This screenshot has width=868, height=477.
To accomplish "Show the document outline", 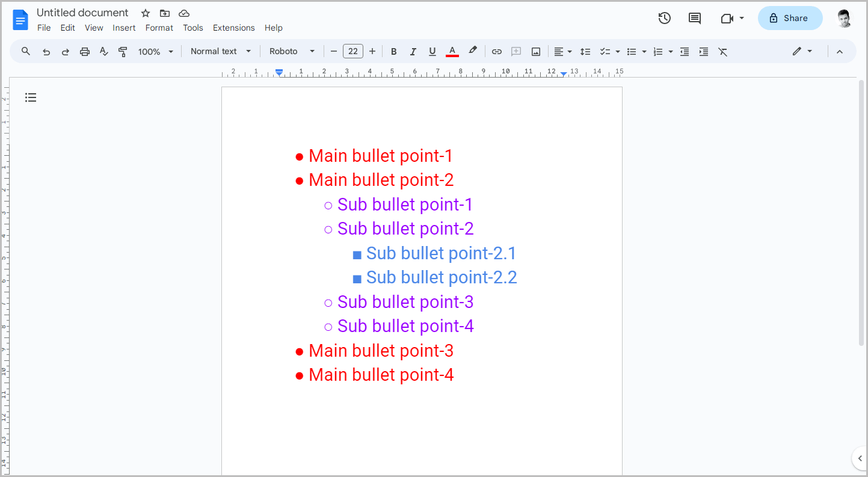I will (x=31, y=97).
